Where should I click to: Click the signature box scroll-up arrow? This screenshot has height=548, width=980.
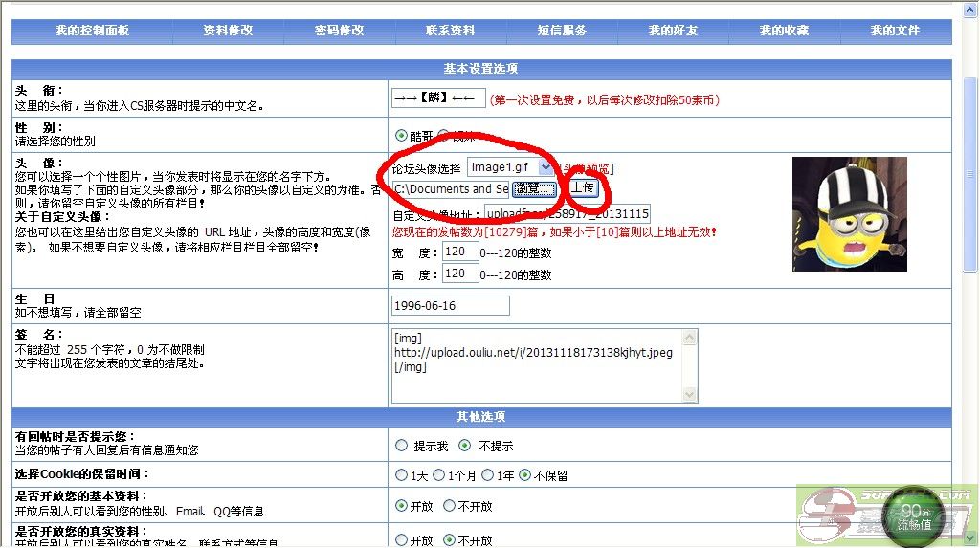(x=689, y=338)
